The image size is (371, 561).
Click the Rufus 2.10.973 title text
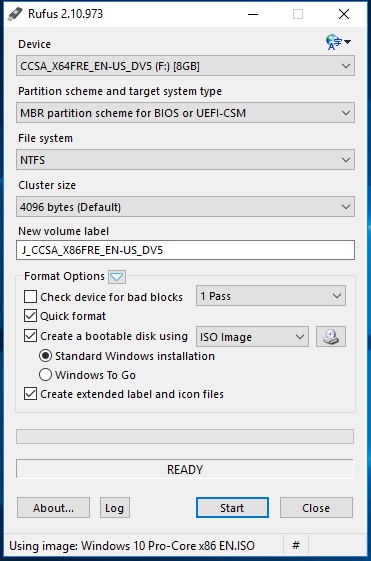tap(65, 14)
